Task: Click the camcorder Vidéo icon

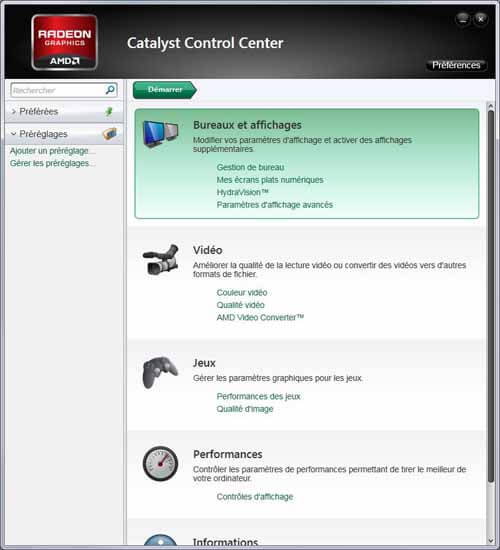Action: 161,260
